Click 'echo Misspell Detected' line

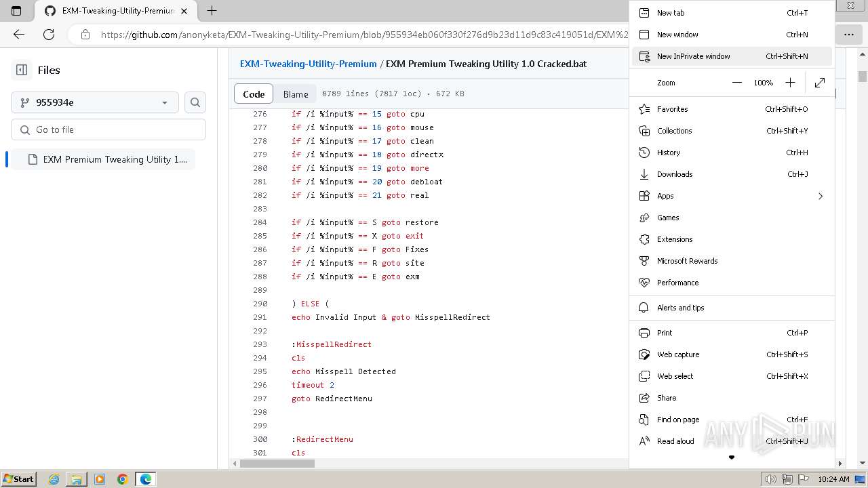tap(344, 371)
